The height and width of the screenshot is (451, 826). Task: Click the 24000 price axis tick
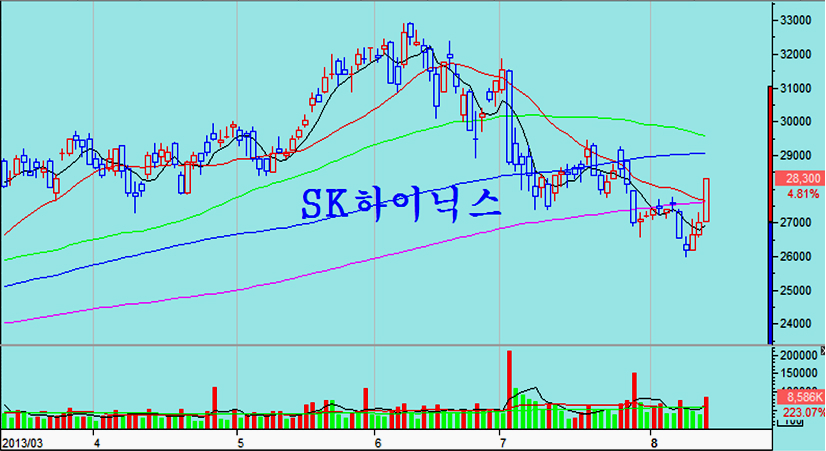point(797,324)
